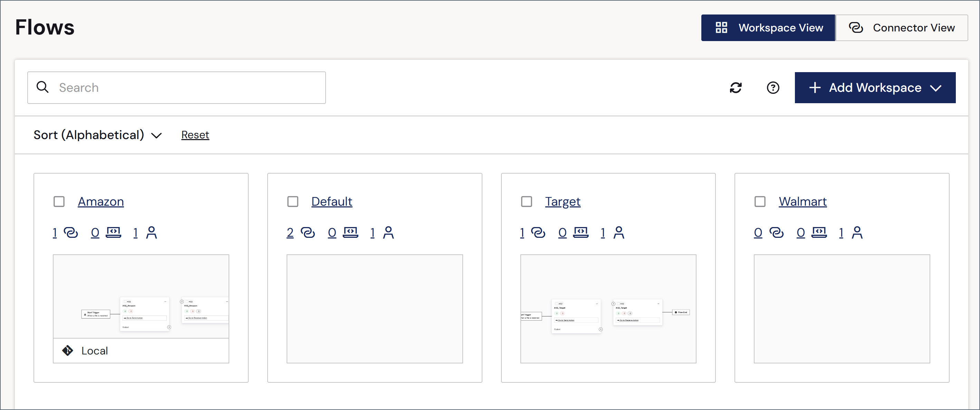980x410 pixels.
Task: Click the endpoints monitor icon on Walmart card
Action: click(819, 232)
